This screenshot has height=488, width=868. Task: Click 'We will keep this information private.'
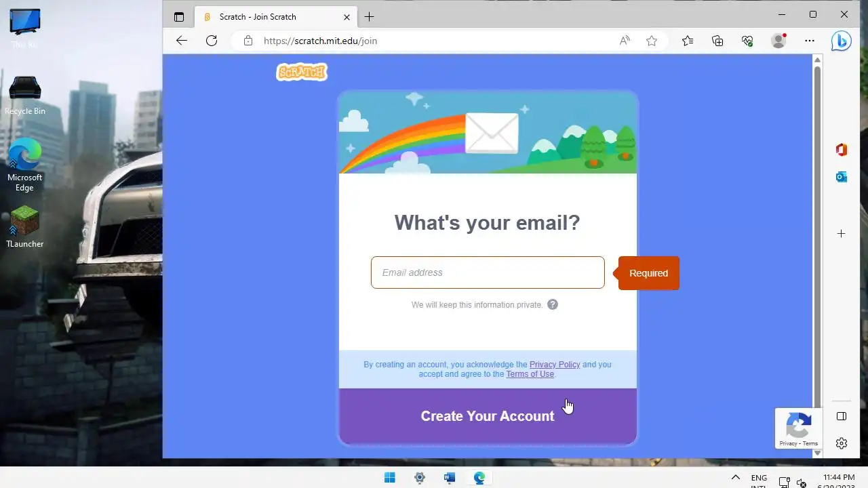click(477, 305)
